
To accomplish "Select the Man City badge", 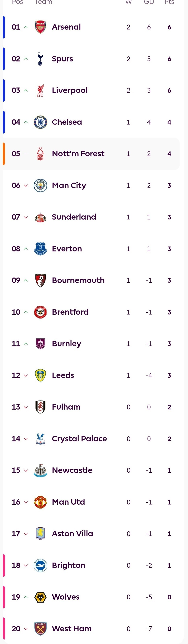I will point(40,186).
